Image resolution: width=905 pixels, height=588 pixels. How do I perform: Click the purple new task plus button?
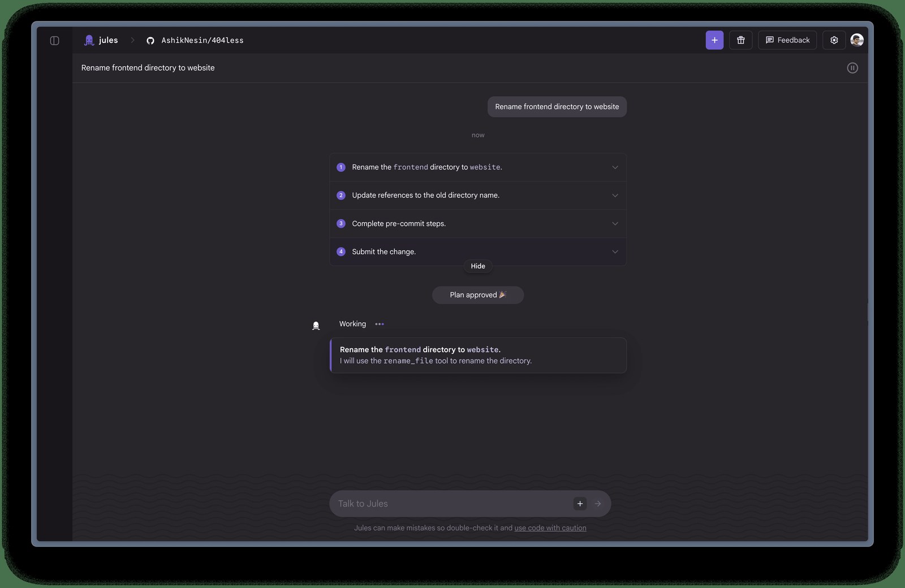tap(714, 40)
